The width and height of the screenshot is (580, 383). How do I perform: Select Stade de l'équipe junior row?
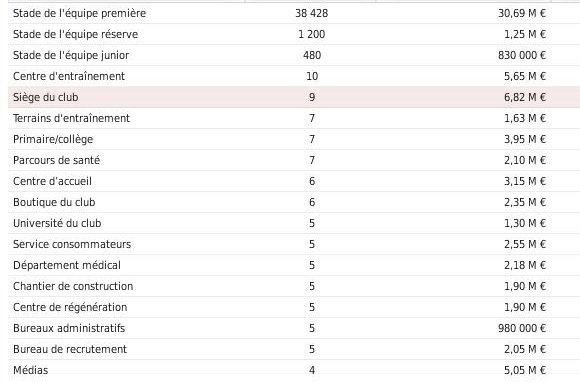coord(294,56)
